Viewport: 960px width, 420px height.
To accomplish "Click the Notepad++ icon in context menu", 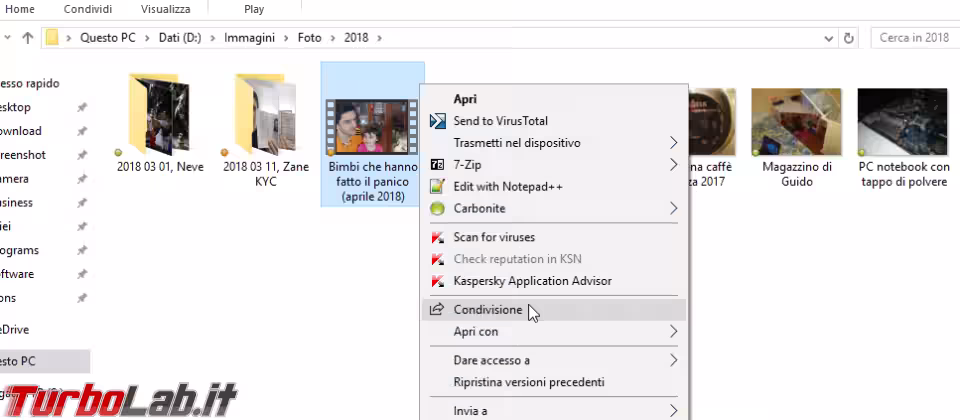I will pyautogui.click(x=436, y=186).
